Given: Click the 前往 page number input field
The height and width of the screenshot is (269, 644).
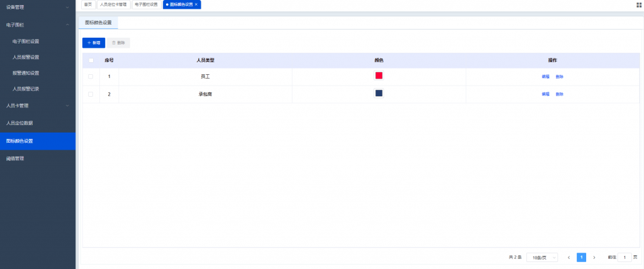Looking at the screenshot, I should [x=625, y=257].
